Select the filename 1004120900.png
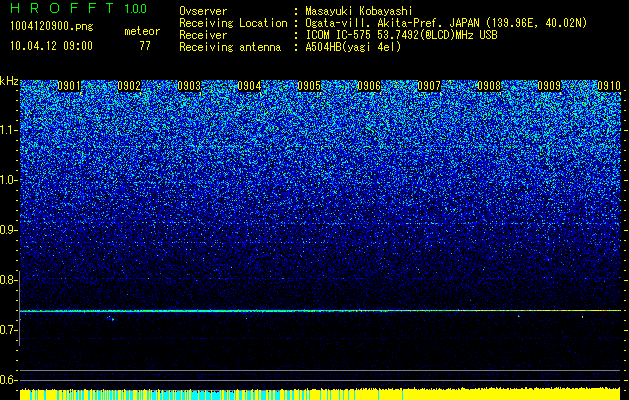 click(52, 26)
